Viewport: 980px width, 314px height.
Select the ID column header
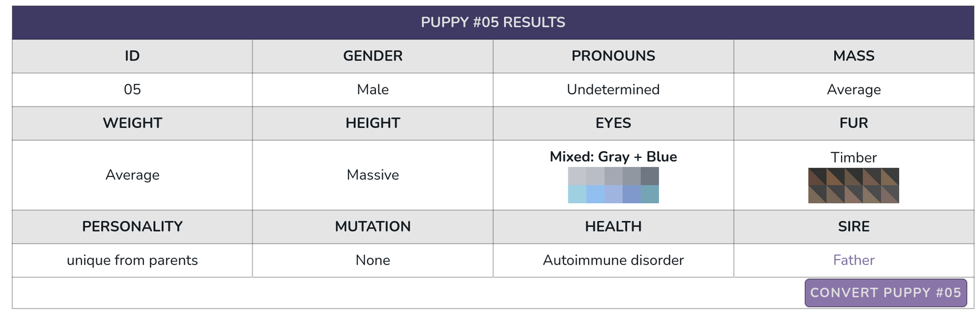[x=132, y=56]
